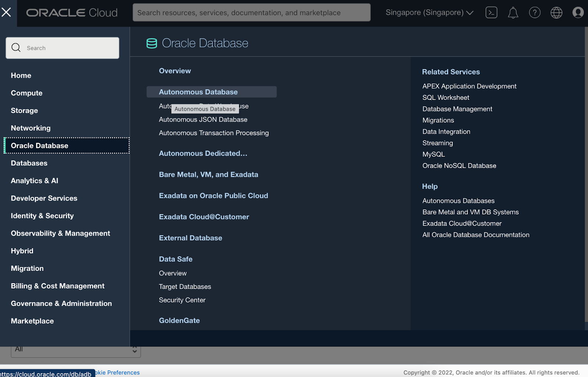
Task: Click the top search resources field
Action: 251,12
